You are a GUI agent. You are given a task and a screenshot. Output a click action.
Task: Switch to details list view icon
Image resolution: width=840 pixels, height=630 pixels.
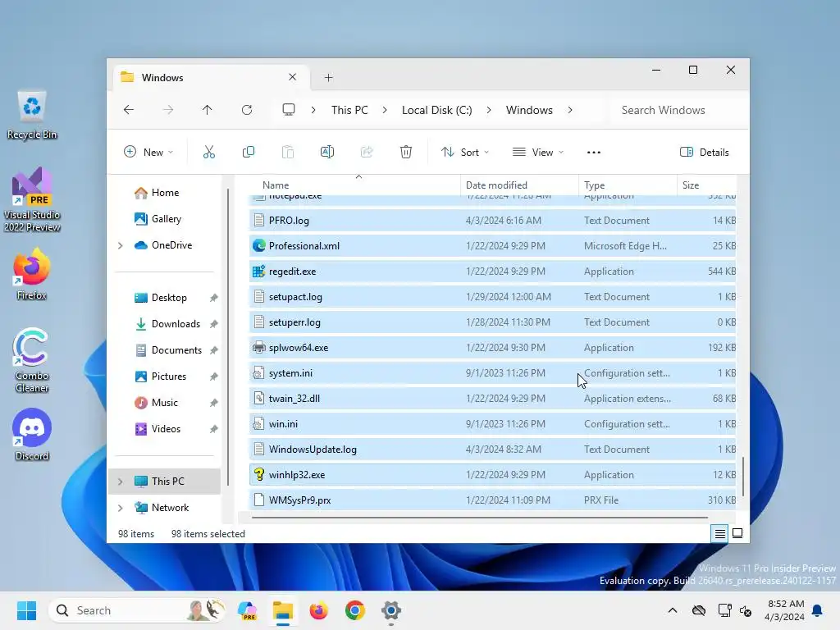click(x=719, y=533)
